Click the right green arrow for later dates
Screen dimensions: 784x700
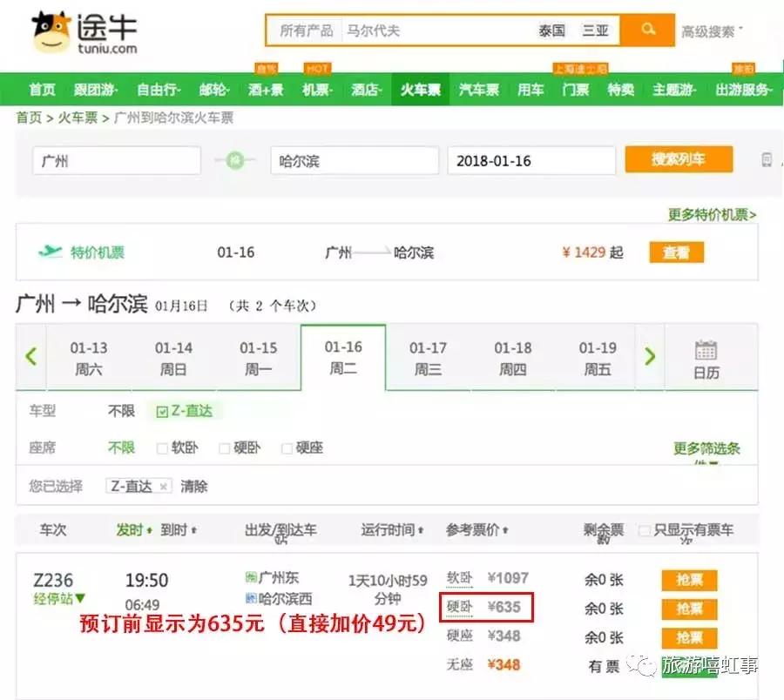(651, 357)
